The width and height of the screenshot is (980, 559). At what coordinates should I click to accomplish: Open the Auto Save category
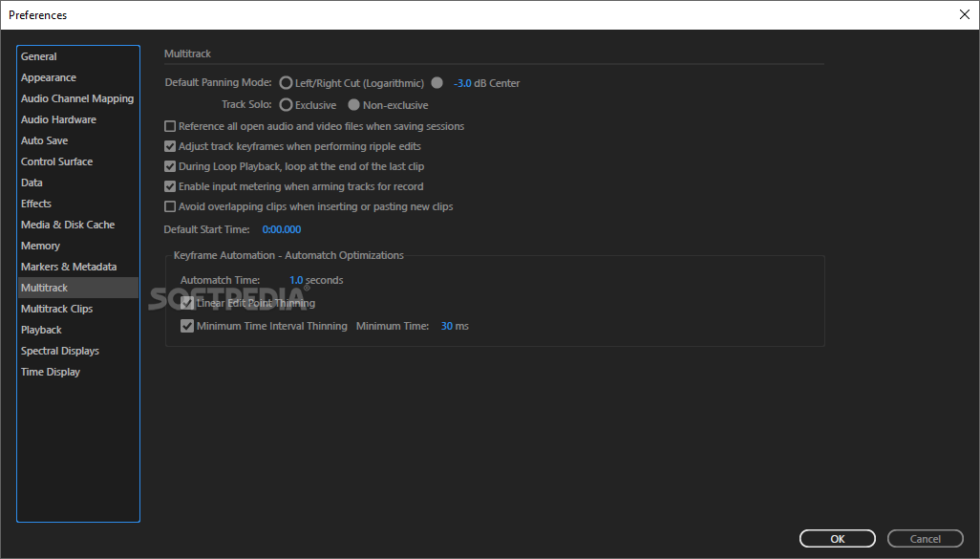[78, 140]
